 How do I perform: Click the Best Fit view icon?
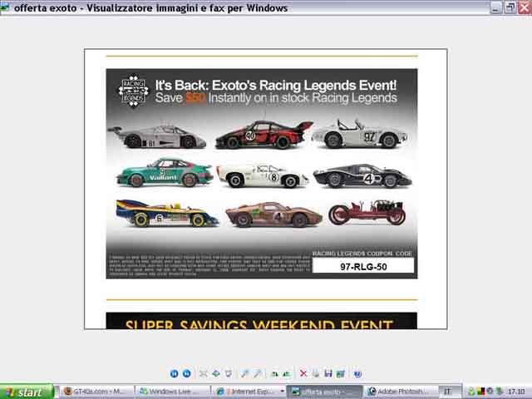(203, 373)
